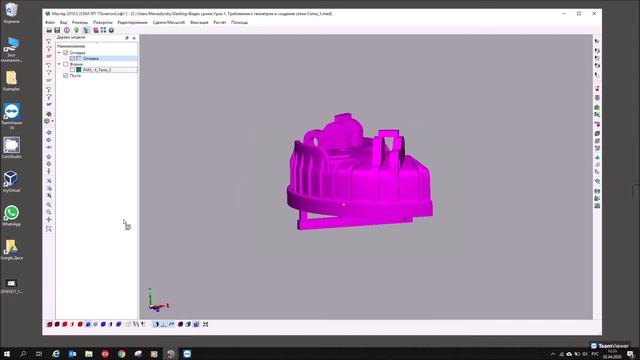The image size is (640, 360).
Task: Toggle the checkbox beside the teal swatch row
Action: (72, 70)
